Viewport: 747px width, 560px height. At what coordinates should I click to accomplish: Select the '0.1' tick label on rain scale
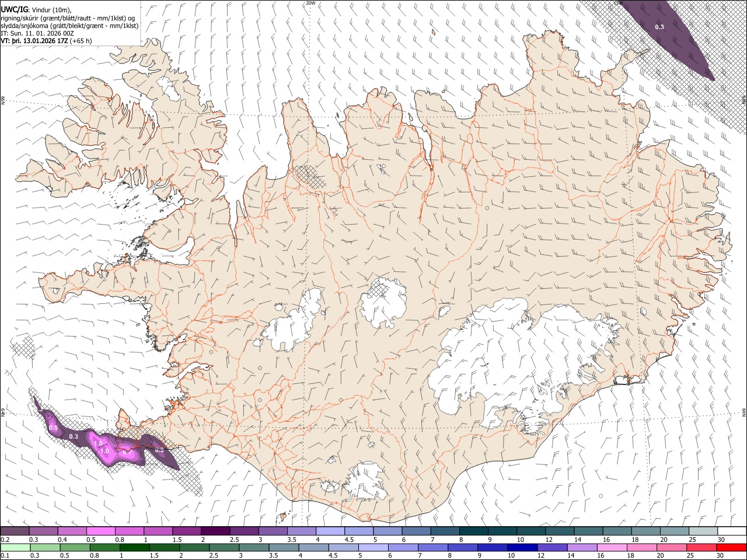(x=4, y=555)
